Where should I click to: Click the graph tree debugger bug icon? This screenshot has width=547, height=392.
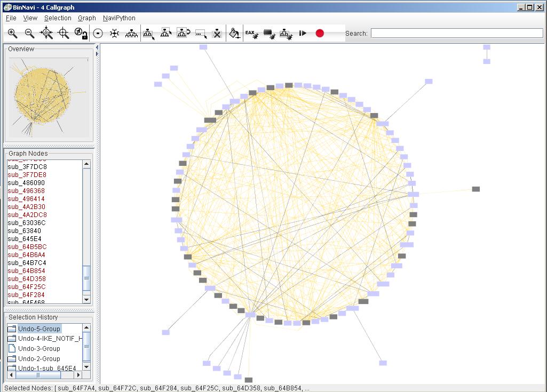pos(286,34)
